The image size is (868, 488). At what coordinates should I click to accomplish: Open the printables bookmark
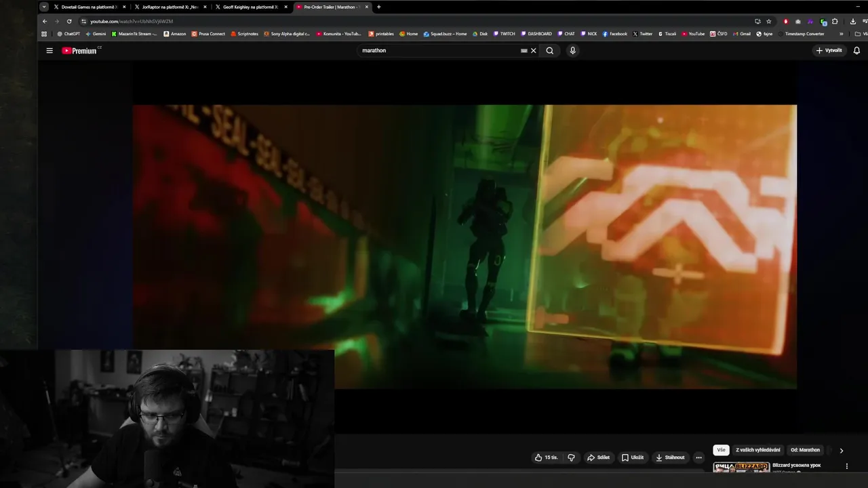coord(381,34)
